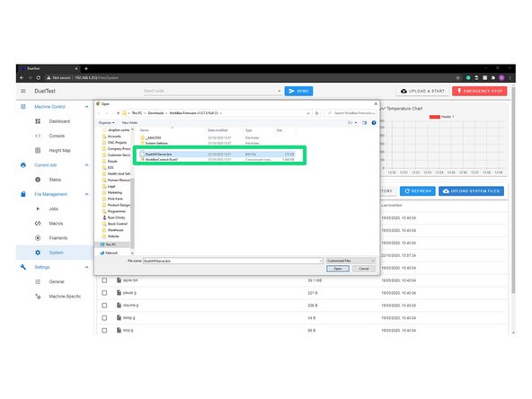Click the REFRESH button
The width and height of the screenshot is (532, 399).
[x=418, y=191]
